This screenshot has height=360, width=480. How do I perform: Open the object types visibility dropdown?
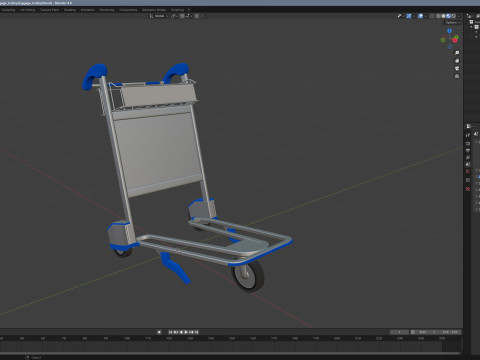pyautogui.click(x=401, y=16)
